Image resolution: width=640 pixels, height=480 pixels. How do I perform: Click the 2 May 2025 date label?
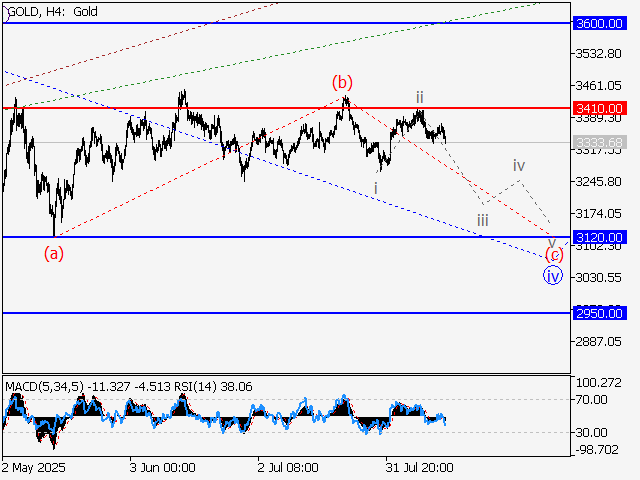coord(34,467)
